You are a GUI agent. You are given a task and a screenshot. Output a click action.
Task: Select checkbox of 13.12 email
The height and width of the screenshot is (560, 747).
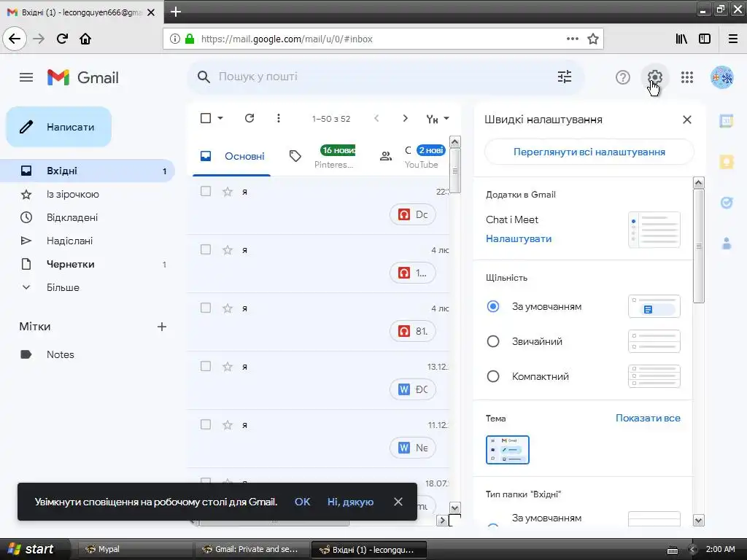click(x=205, y=366)
